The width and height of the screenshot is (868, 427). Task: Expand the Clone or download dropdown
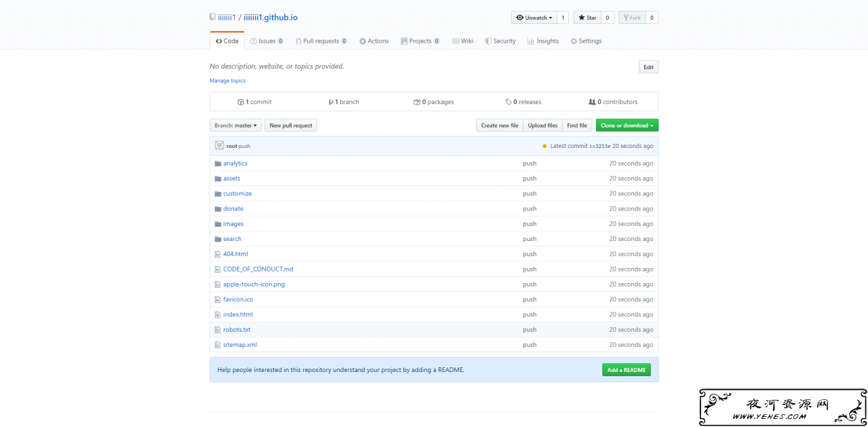click(x=627, y=126)
